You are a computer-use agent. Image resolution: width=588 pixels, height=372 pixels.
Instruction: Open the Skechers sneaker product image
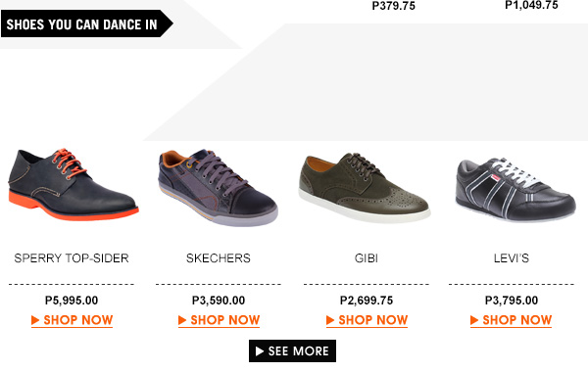coord(218,187)
